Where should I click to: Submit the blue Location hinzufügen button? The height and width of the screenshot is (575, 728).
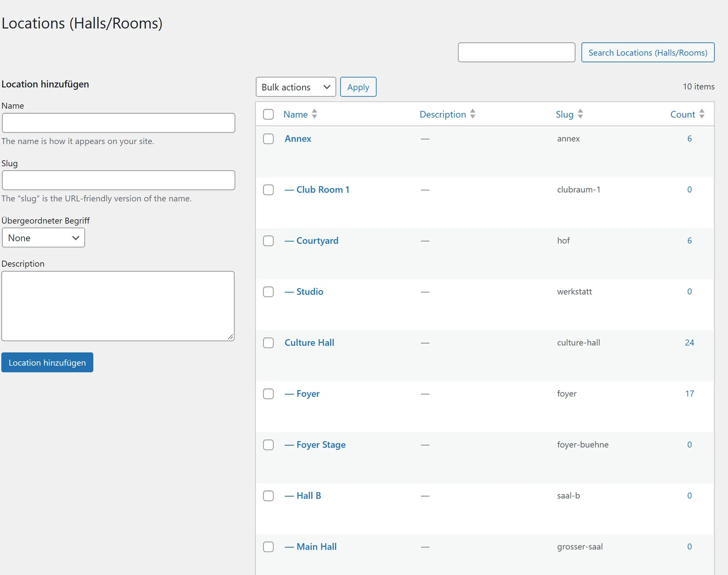pos(47,362)
